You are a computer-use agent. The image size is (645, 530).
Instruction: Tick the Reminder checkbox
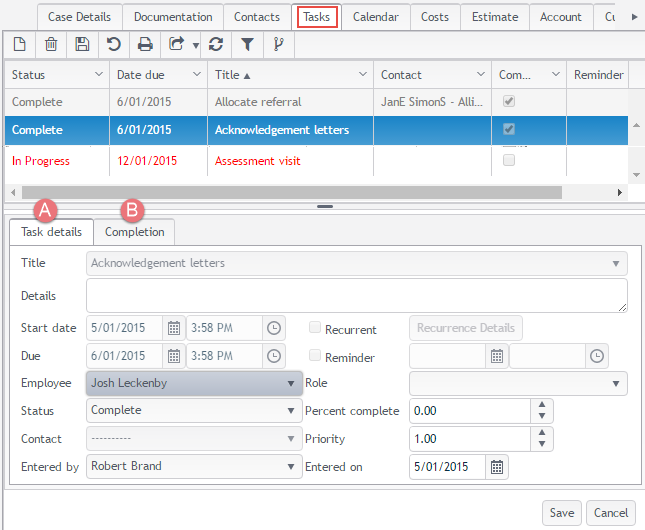[316, 356]
